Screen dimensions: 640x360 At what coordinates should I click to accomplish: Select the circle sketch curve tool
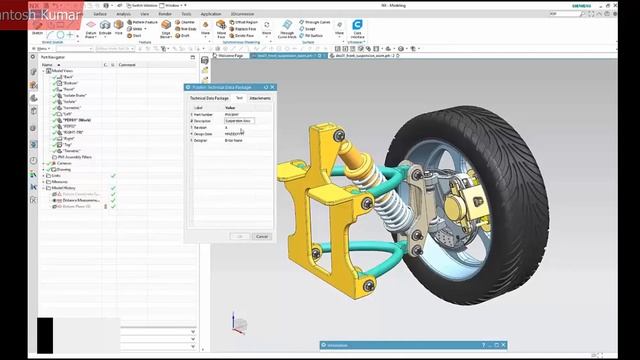click(60, 35)
